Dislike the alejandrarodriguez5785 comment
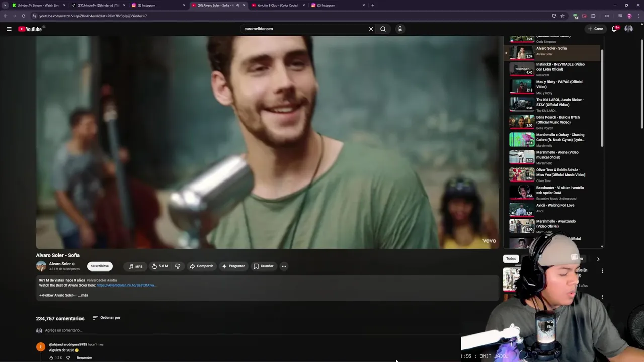This screenshot has width=644, height=362. tap(68, 358)
